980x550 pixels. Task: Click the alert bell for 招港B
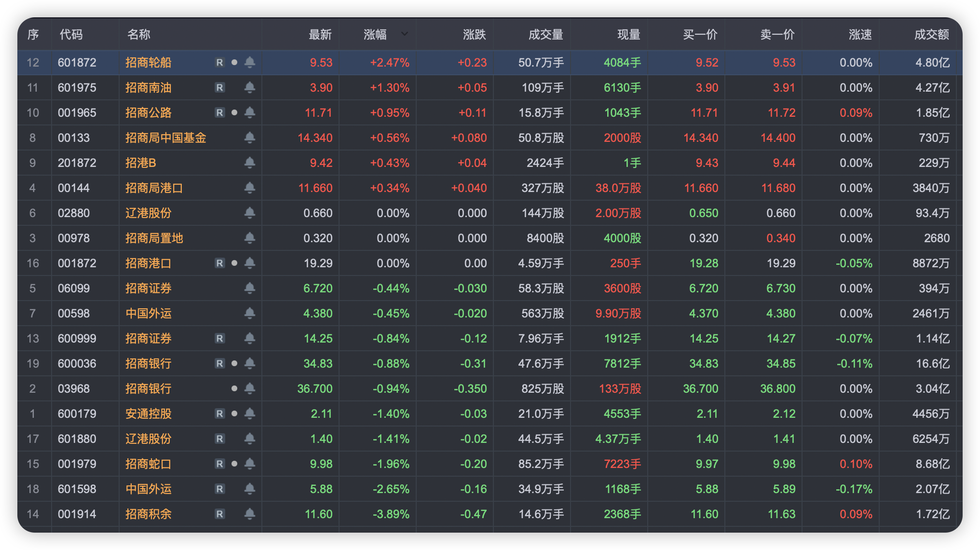(250, 163)
